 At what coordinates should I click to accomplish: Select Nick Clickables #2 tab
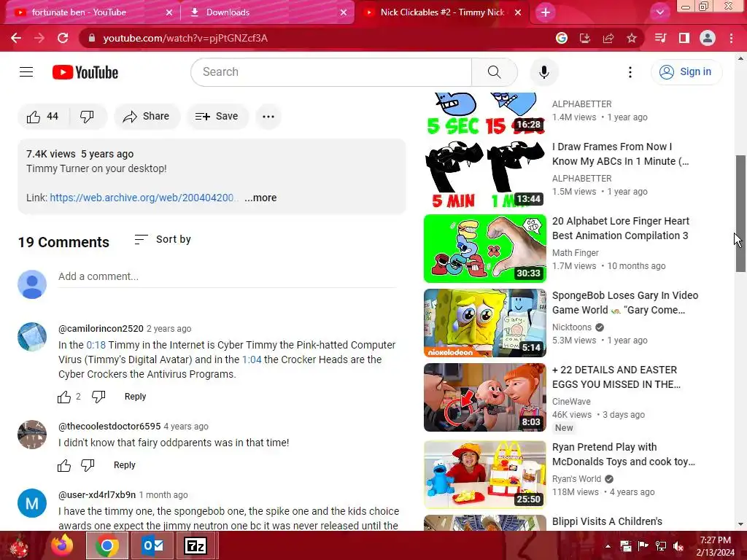click(x=442, y=12)
